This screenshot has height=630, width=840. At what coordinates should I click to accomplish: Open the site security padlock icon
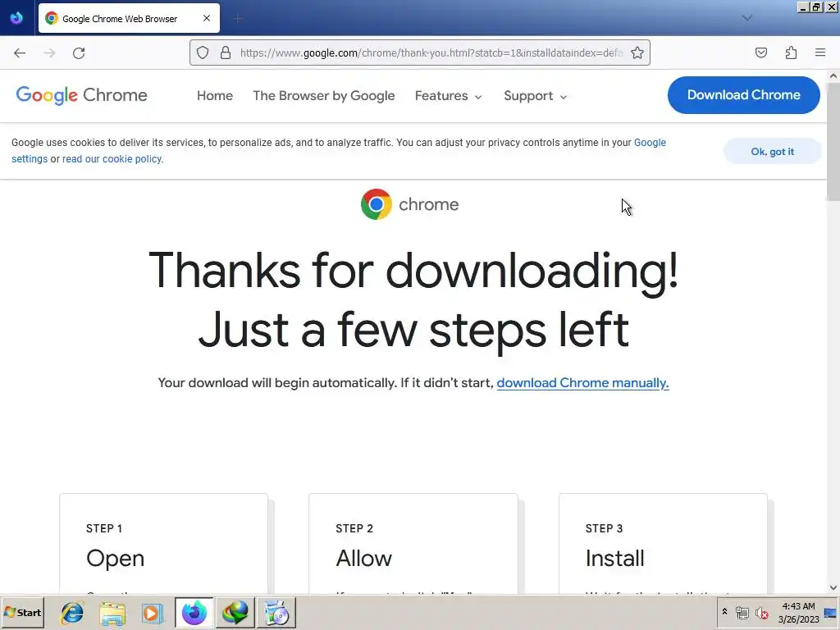pos(226,52)
